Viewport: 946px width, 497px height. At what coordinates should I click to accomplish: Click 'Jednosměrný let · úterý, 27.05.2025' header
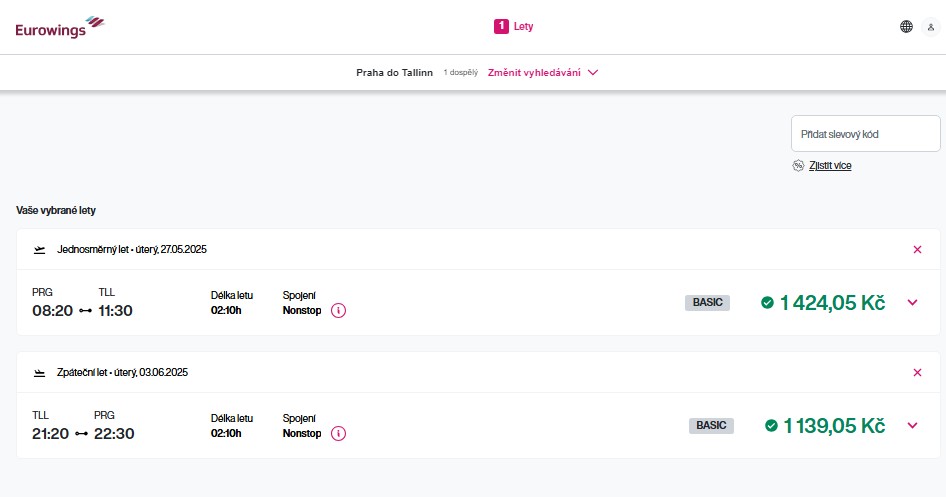click(132, 250)
